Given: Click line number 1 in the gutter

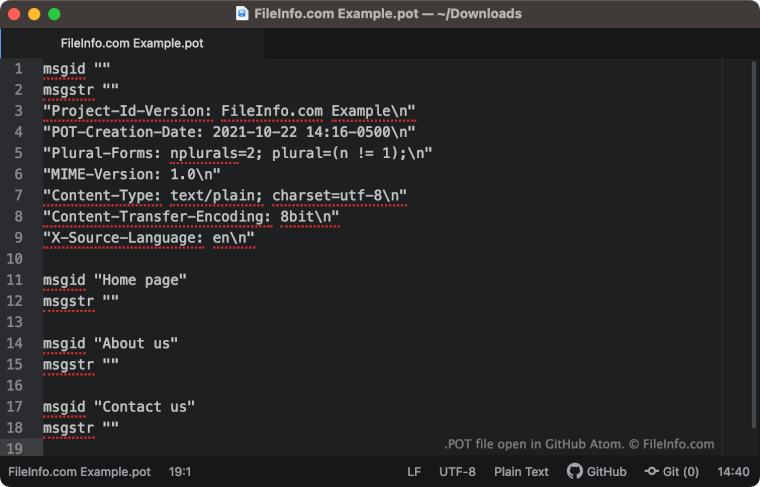Looking at the screenshot, I should (x=19, y=69).
